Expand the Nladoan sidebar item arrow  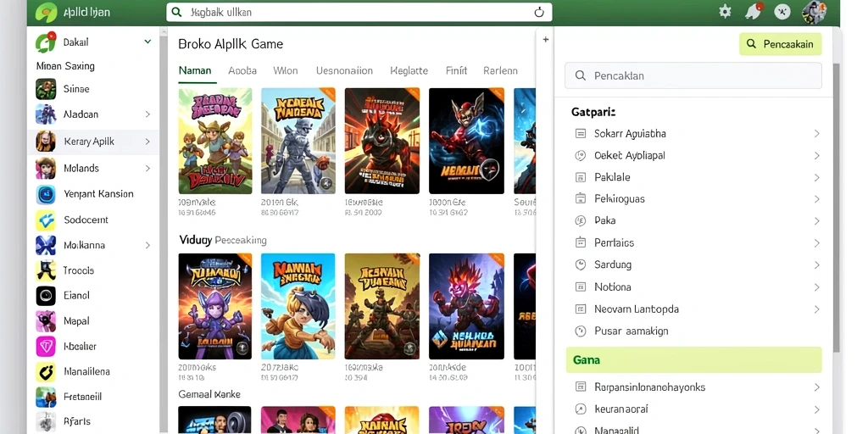click(147, 114)
